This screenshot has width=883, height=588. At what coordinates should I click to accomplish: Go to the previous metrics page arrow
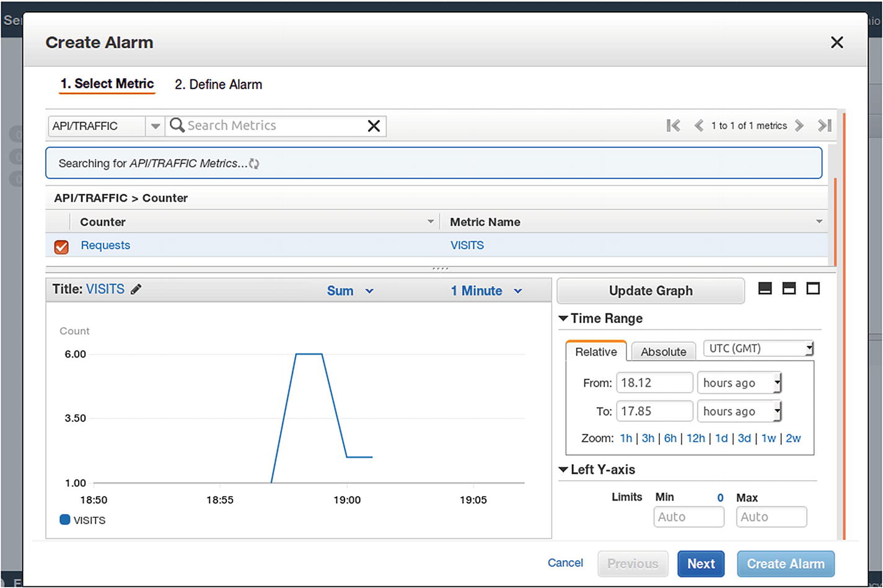(x=698, y=126)
